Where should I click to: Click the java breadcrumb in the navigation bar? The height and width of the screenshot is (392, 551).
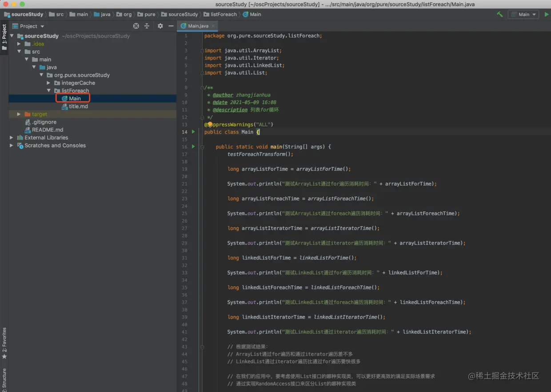coord(102,14)
